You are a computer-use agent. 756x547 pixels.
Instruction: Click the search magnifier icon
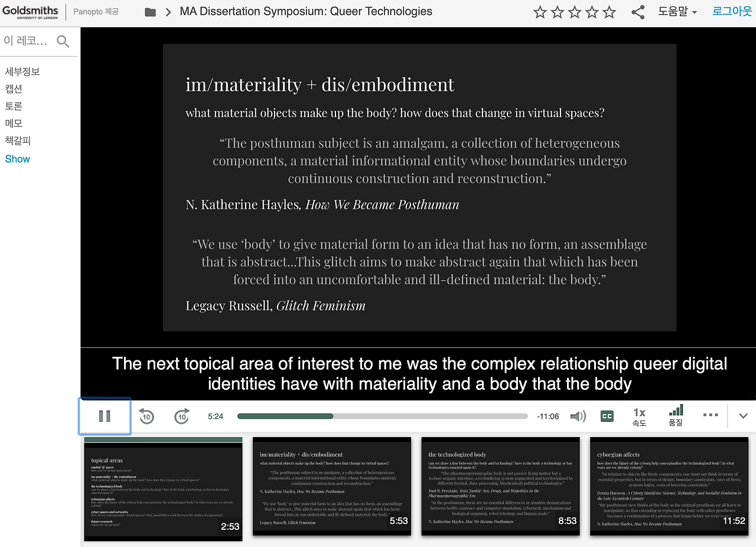click(63, 41)
